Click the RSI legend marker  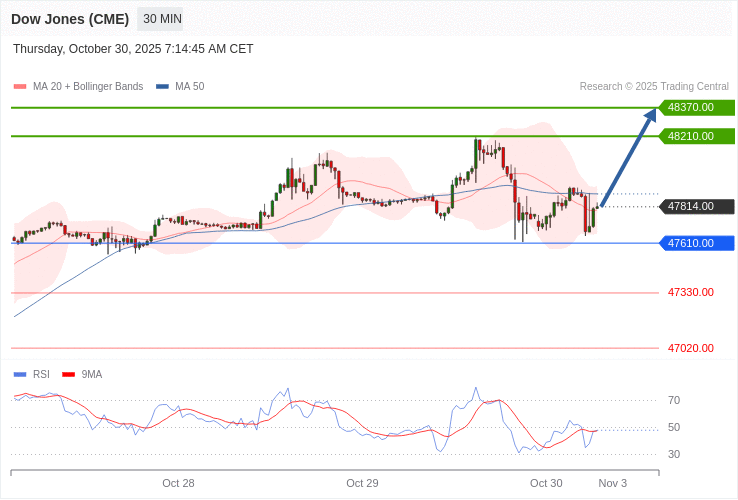pyautogui.click(x=20, y=375)
